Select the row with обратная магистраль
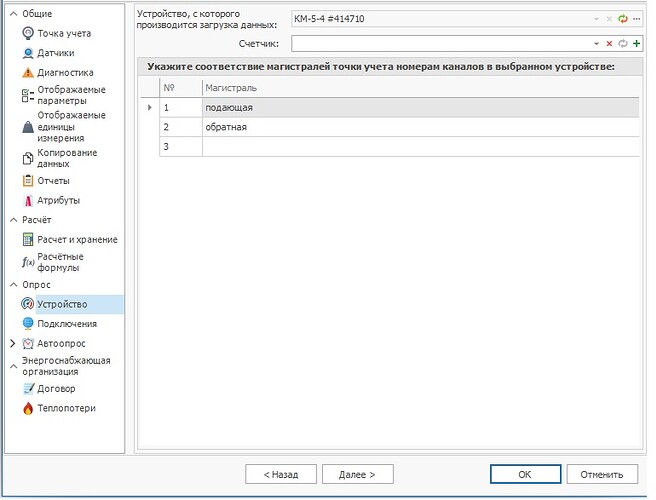656x500 pixels. tap(399, 127)
